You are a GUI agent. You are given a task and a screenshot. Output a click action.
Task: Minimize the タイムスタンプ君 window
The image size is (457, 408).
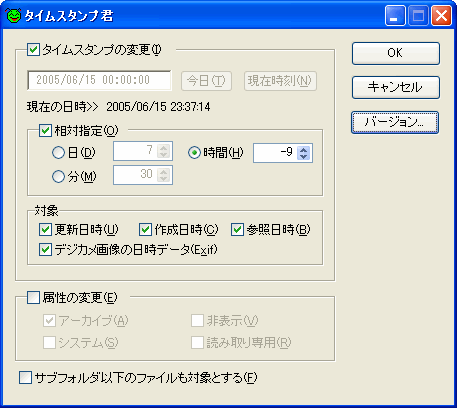[395, 16]
